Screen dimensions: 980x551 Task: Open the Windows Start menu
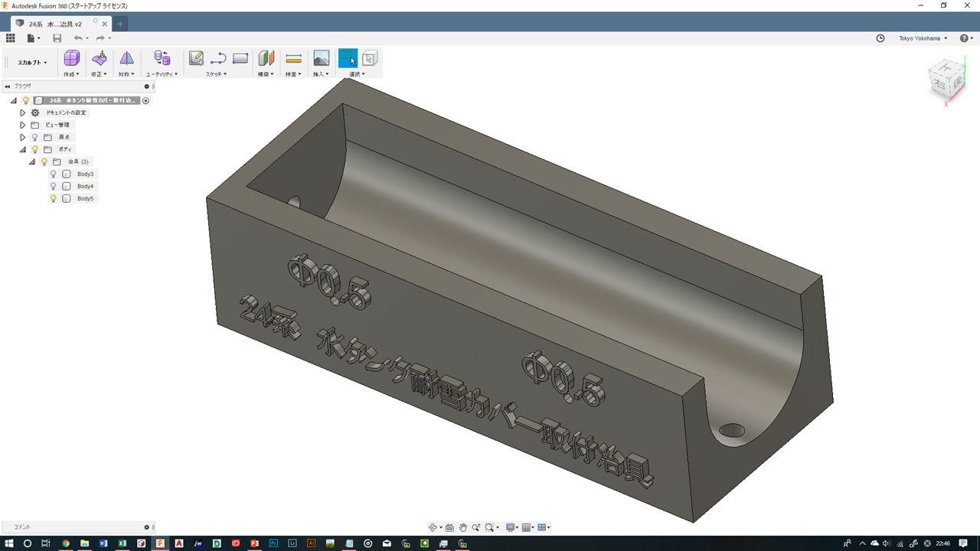pos(9,543)
